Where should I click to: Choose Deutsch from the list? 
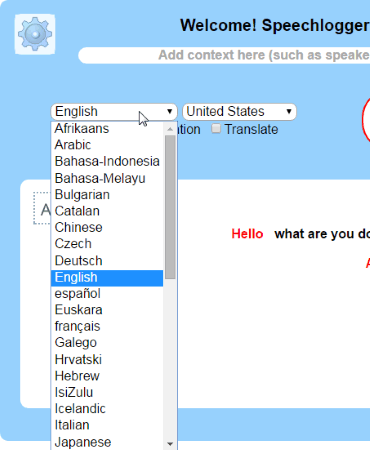tap(107, 261)
